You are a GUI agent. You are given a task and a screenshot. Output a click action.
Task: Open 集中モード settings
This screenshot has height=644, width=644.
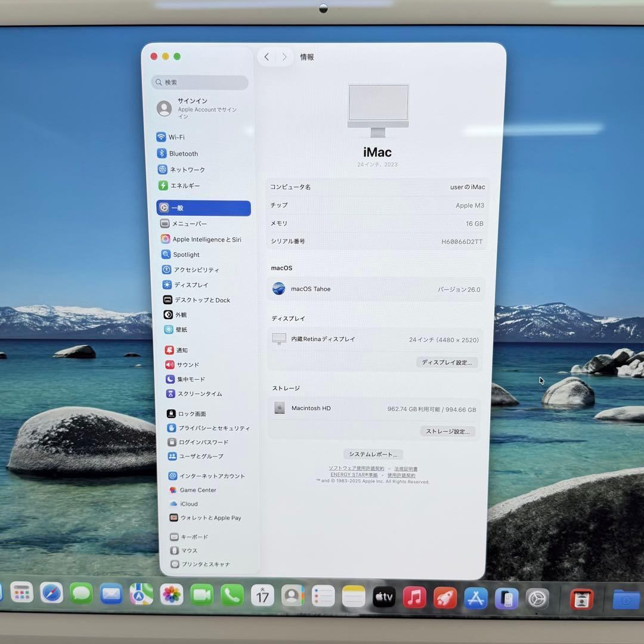point(185,379)
